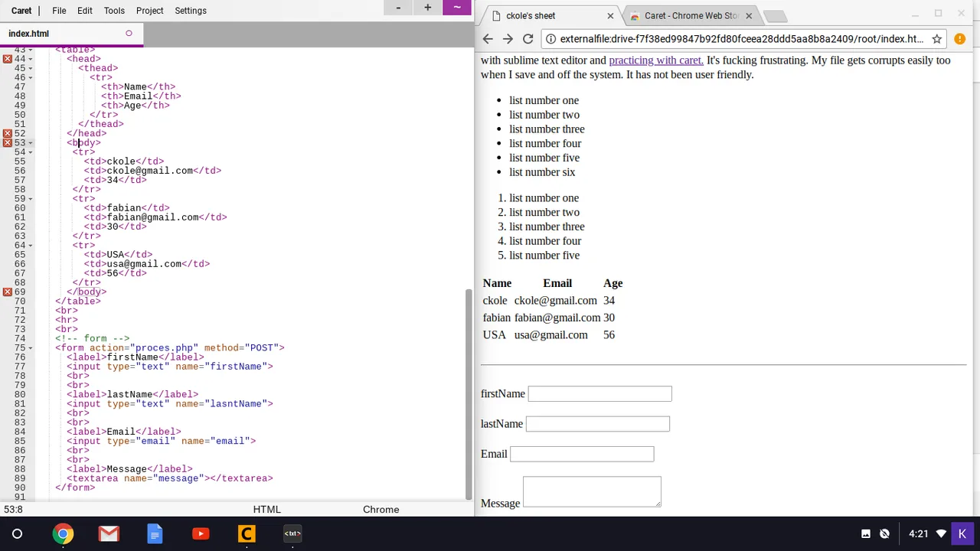The width and height of the screenshot is (980, 551).
Task: Click the Message textarea
Action: tap(592, 491)
